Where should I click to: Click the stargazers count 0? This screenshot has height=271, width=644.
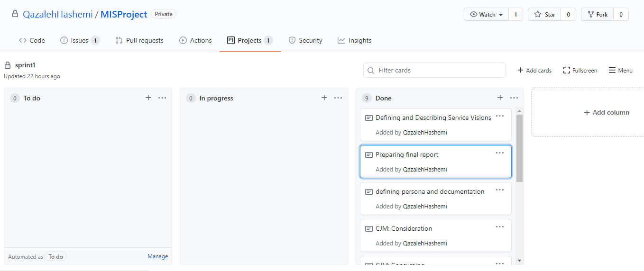pyautogui.click(x=568, y=15)
